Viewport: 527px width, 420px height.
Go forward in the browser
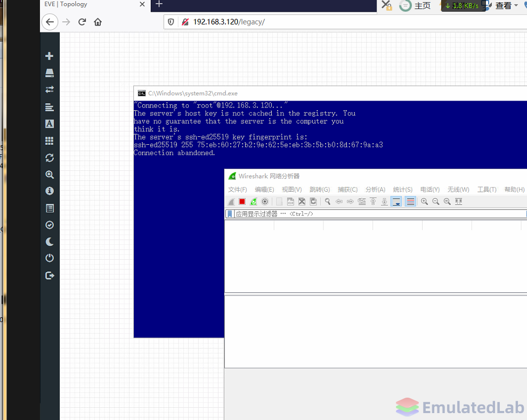(66, 22)
